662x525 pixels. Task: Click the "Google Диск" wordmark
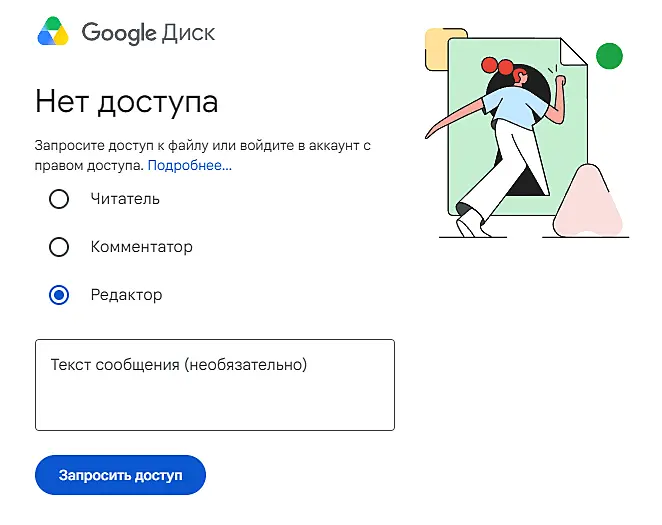coord(148,33)
